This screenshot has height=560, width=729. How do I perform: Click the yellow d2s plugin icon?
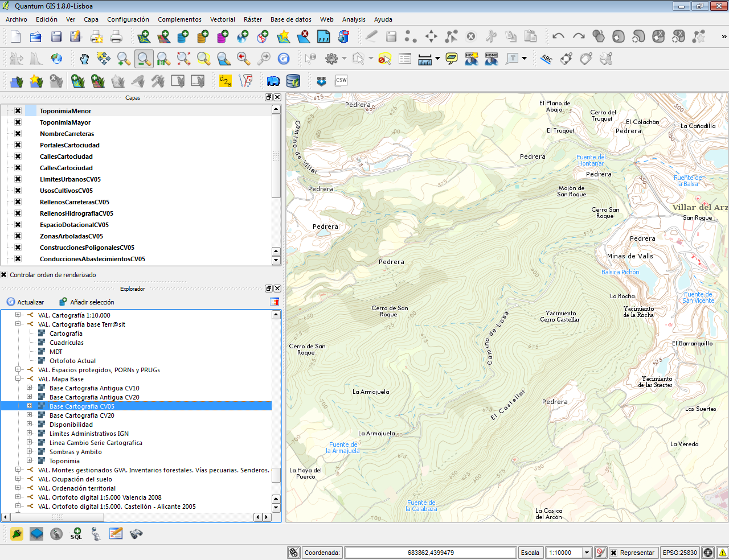224,81
